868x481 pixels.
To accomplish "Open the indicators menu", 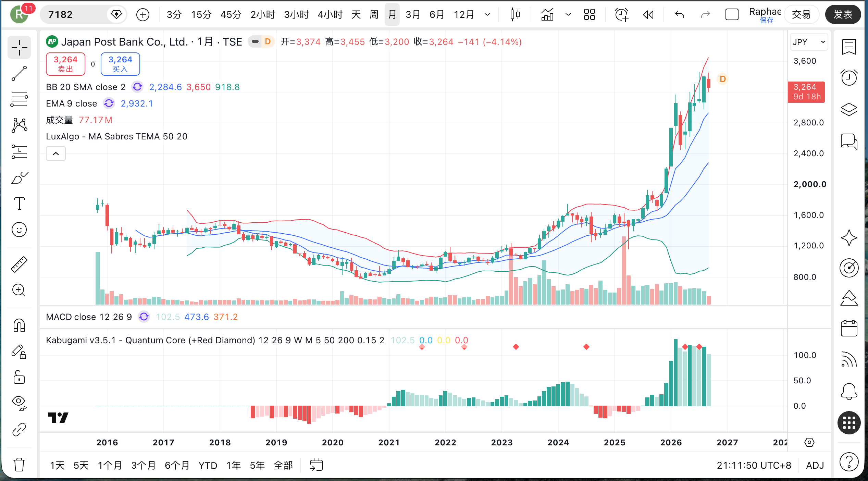I will [547, 14].
